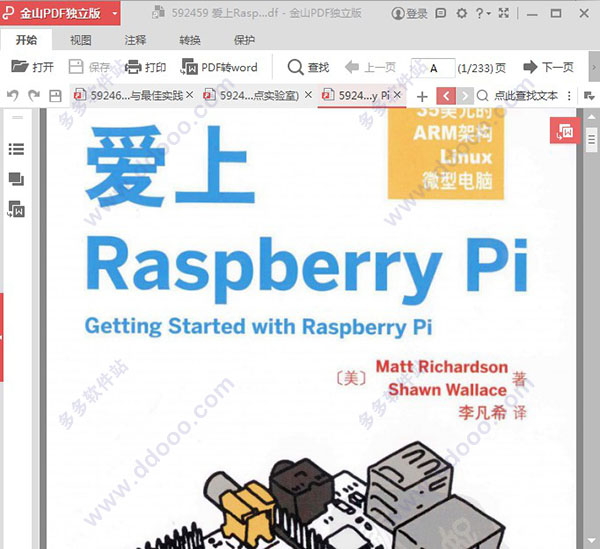Click the 查找 search button
This screenshot has height=549, width=600.
pos(308,67)
